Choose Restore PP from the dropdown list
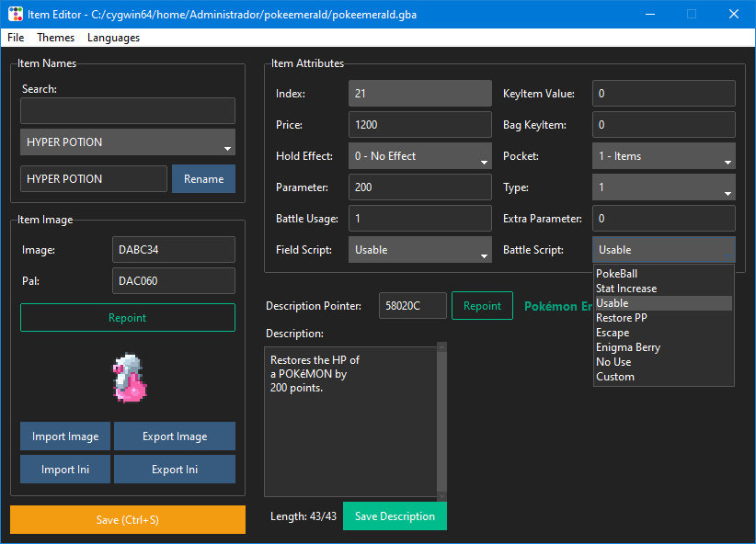The height and width of the screenshot is (544, 756). [622, 318]
